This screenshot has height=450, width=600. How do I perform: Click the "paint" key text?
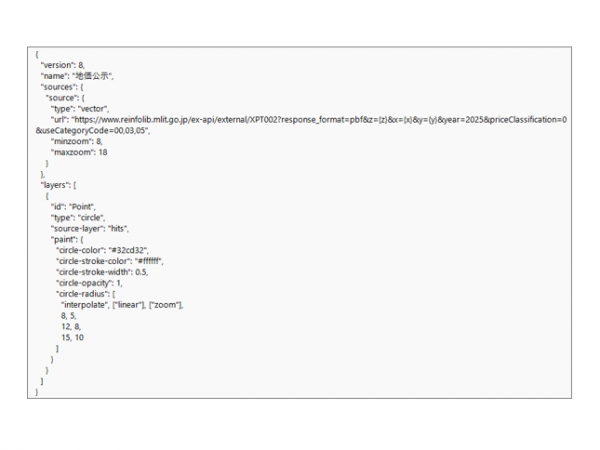pos(63,240)
